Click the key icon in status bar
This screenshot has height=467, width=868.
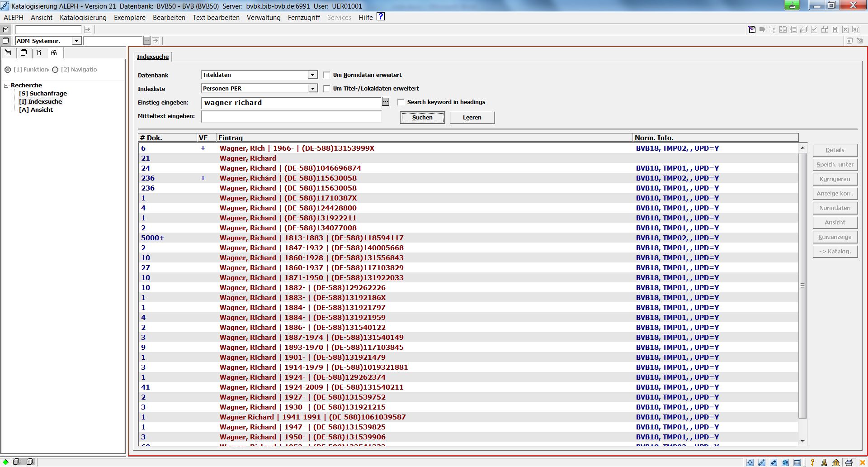pos(812,462)
